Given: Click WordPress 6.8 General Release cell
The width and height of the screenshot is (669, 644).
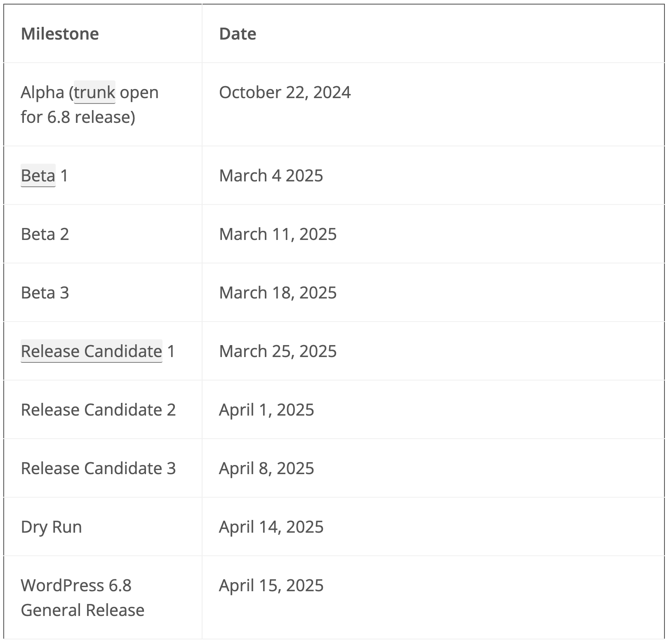Looking at the screenshot, I should click(82, 597).
